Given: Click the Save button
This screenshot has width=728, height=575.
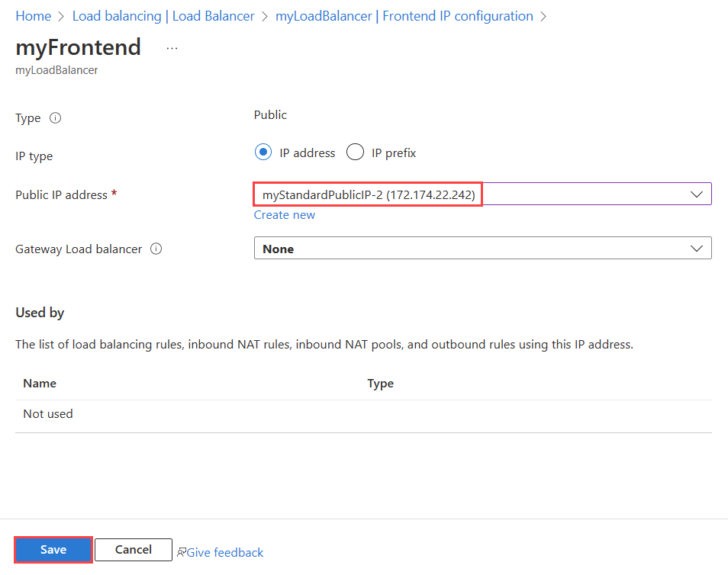Looking at the screenshot, I should click(53, 550).
